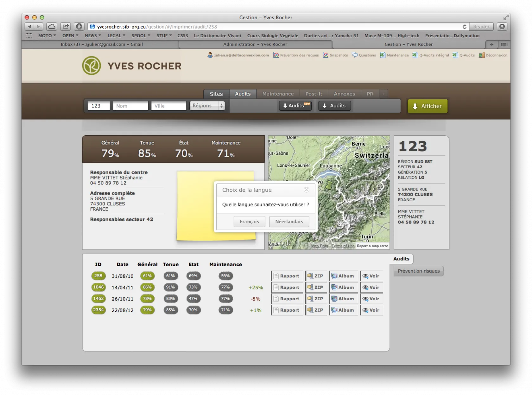Click the Nom input field
Viewport: 532px width, 395px height.
(130, 106)
